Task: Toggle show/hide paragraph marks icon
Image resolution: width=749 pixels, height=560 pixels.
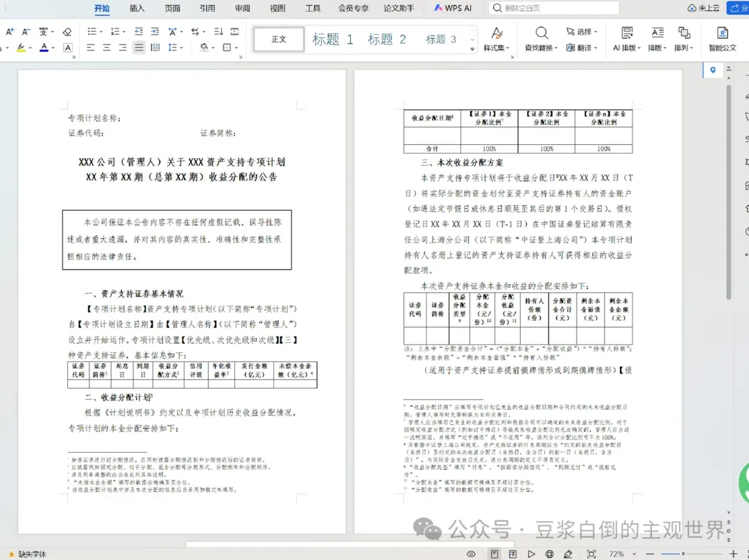Action: (x=194, y=31)
